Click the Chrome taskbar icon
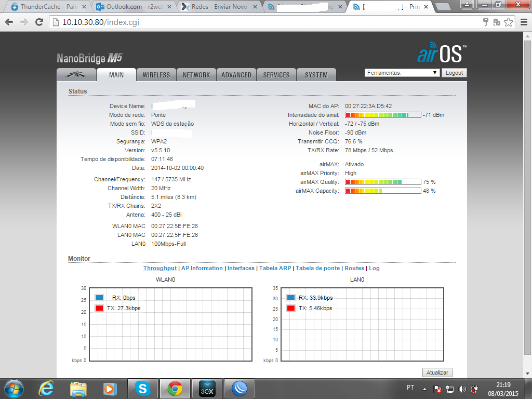The width and height of the screenshot is (532, 399). 175,389
